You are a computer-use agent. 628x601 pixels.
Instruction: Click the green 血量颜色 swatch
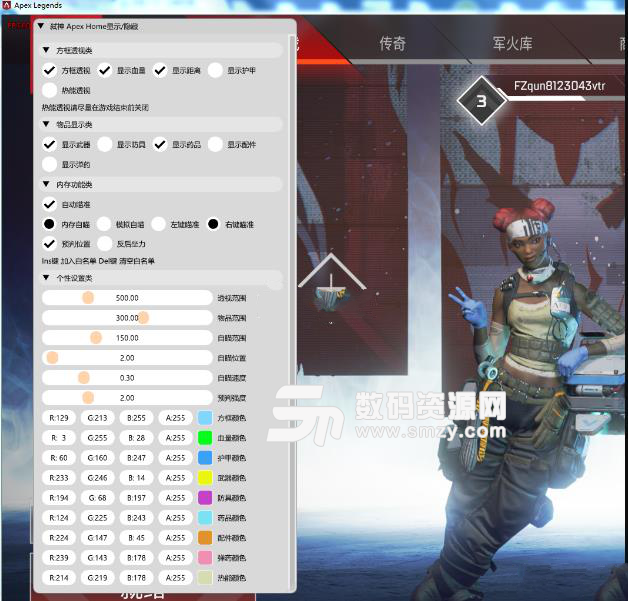pos(205,438)
